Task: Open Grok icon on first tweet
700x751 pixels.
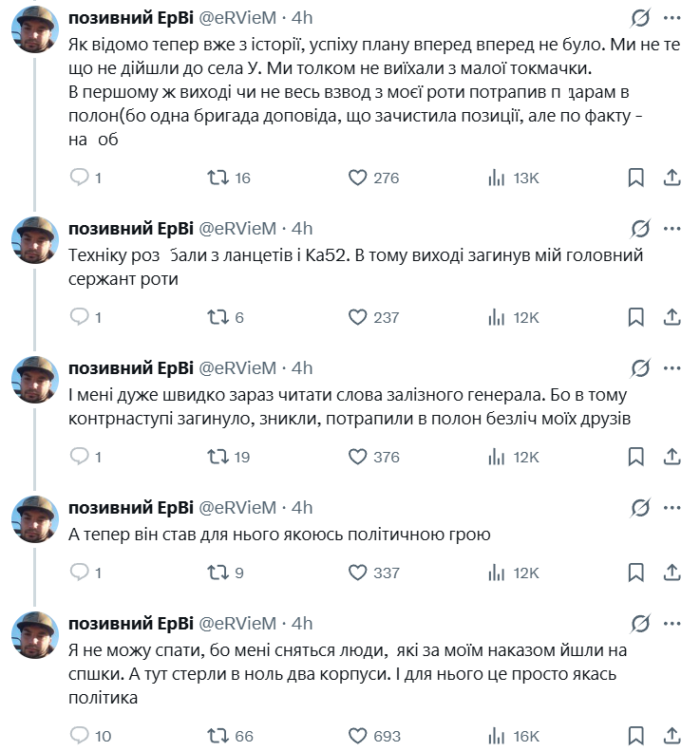Action: 640,18
